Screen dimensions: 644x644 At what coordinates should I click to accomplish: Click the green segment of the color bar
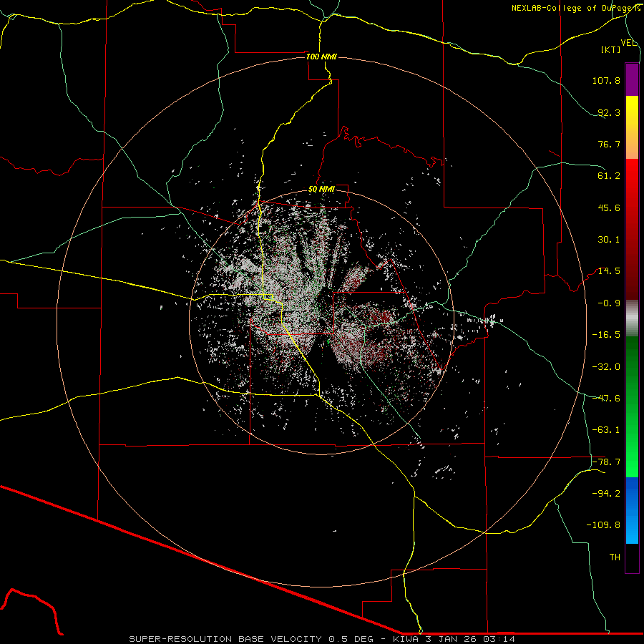click(x=632, y=406)
